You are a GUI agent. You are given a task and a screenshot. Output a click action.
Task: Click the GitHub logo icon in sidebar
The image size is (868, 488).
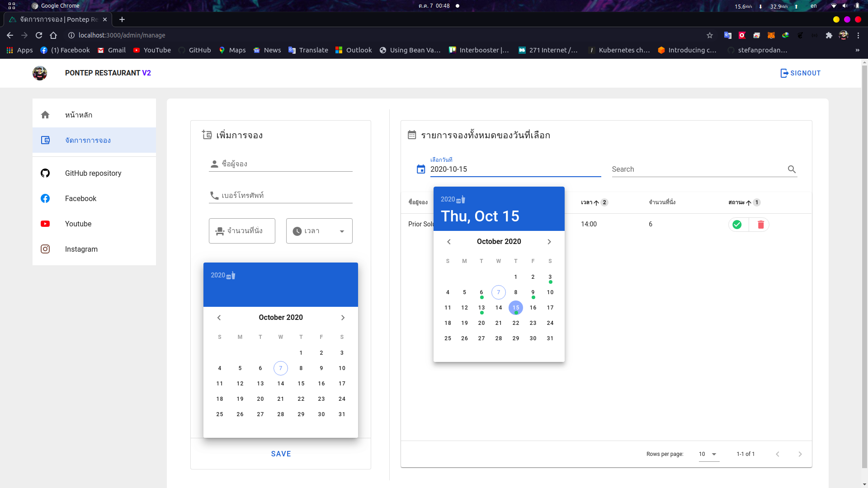point(45,173)
